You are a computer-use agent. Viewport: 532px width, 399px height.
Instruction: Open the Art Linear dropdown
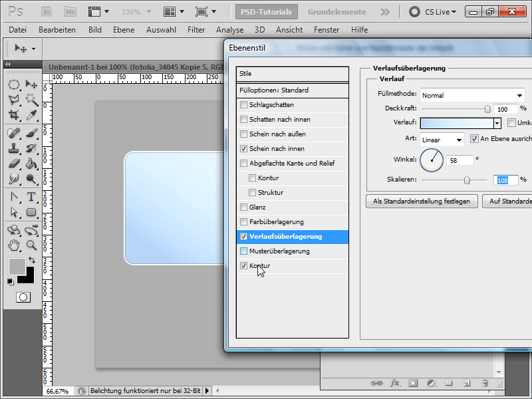click(x=442, y=140)
